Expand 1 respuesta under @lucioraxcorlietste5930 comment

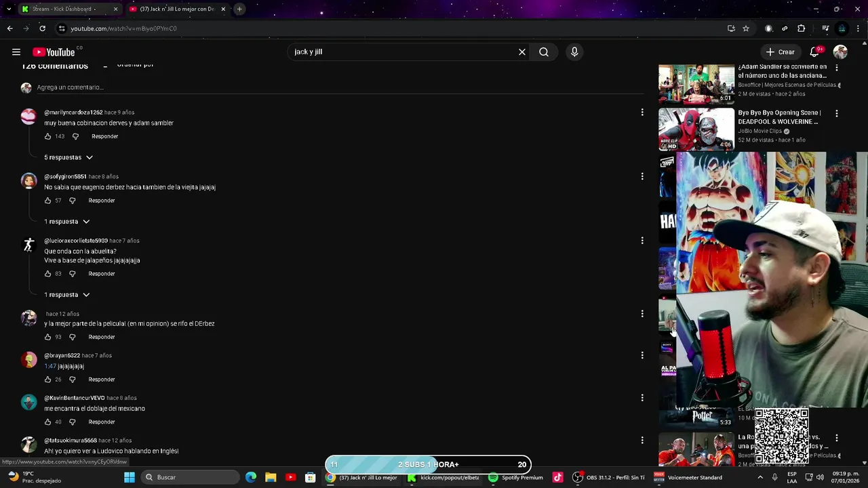tap(67, 295)
